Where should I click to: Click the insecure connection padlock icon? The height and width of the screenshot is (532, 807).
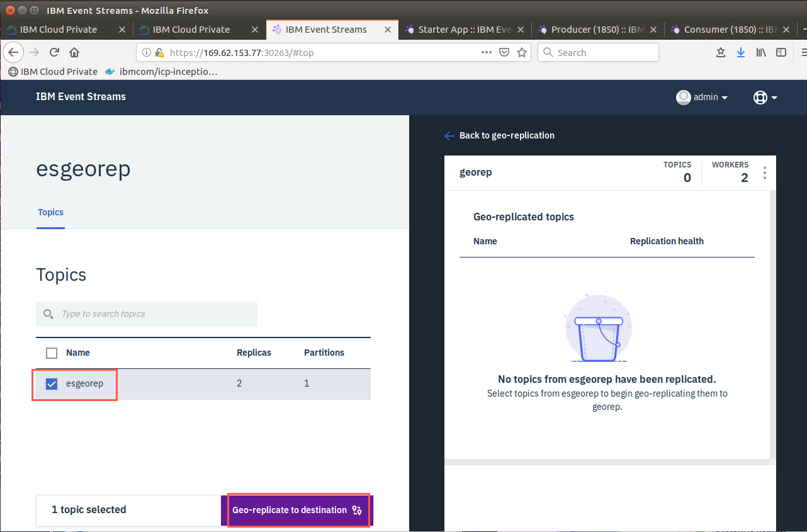coord(159,53)
